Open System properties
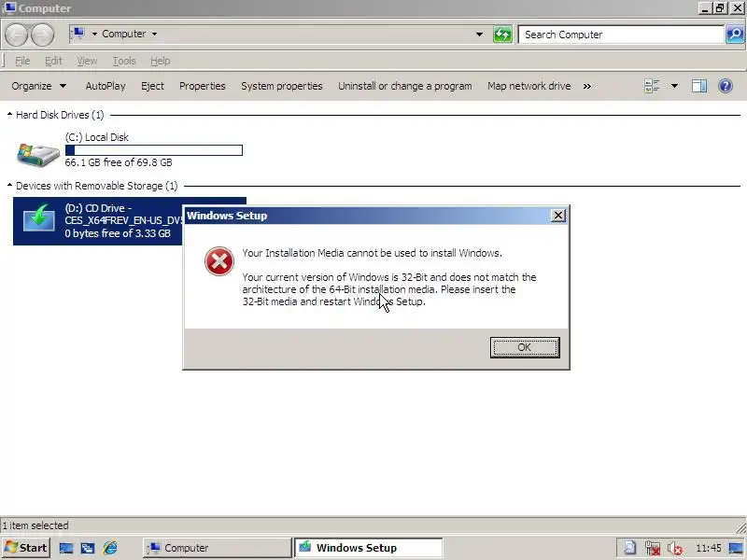 click(282, 86)
